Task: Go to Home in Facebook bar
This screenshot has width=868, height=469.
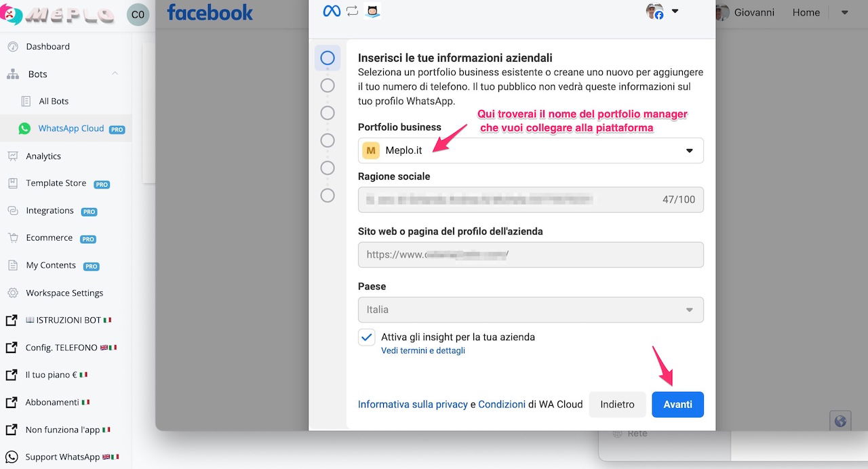Action: pos(806,13)
